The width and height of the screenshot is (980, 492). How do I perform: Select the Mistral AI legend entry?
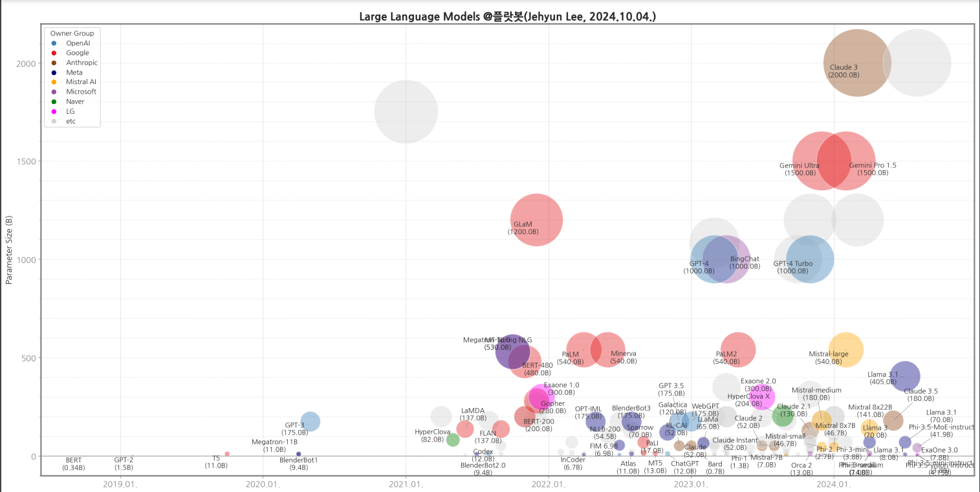click(73, 82)
